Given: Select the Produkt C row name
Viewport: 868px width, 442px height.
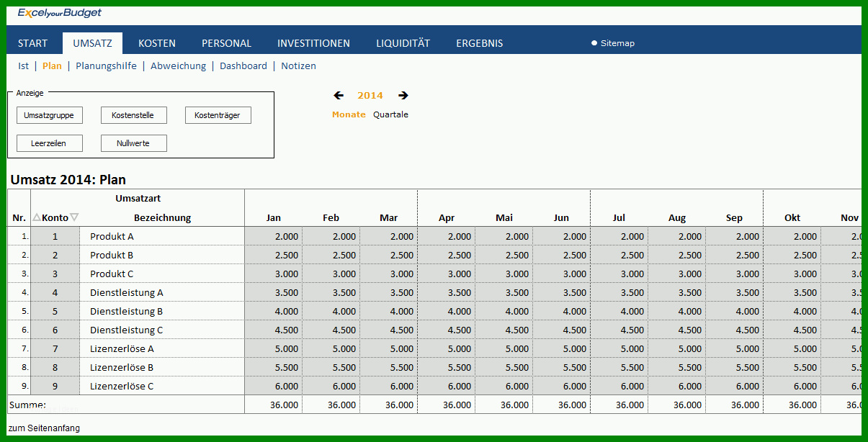Looking at the screenshot, I should [x=112, y=274].
